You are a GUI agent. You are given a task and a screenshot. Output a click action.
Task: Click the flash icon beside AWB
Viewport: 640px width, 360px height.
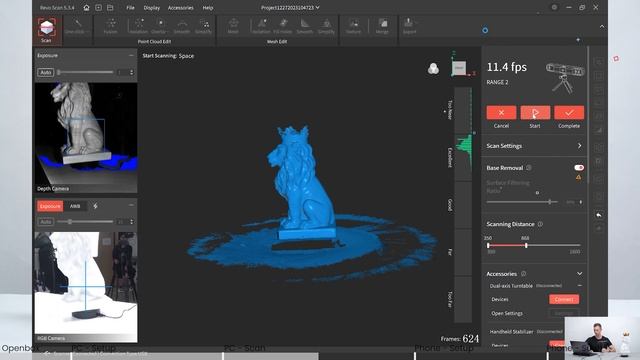coord(96,206)
